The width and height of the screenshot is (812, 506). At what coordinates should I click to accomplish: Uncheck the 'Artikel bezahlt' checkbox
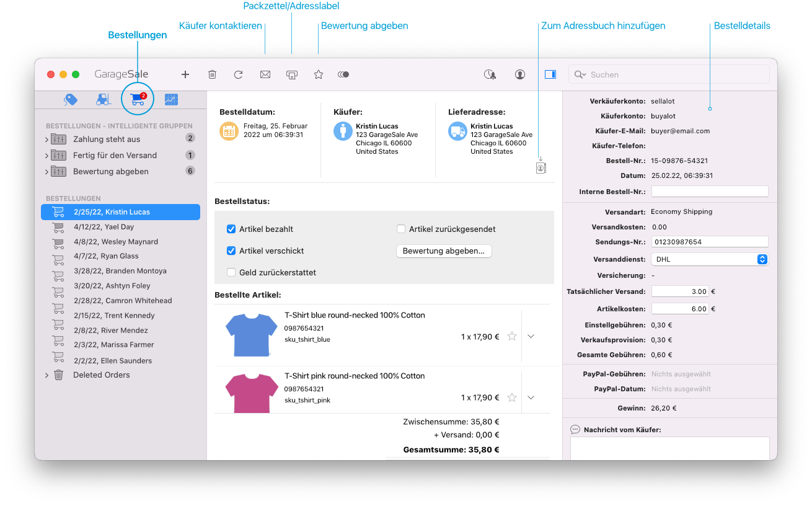click(x=231, y=229)
